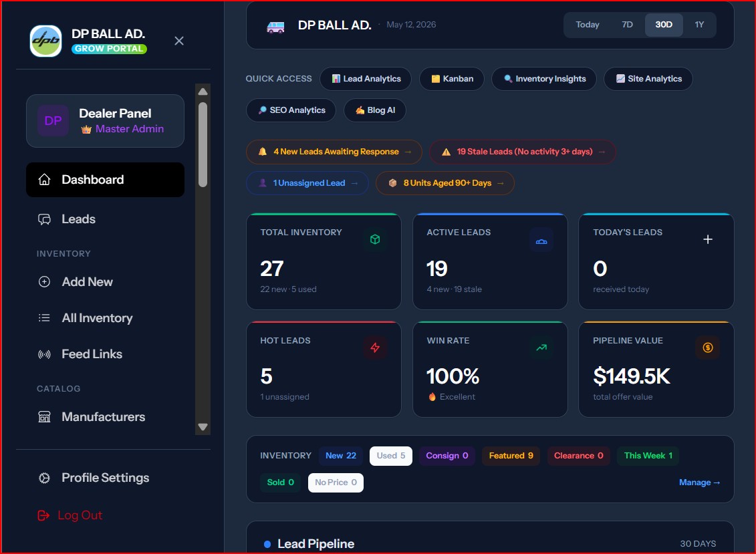Click the Win Rate trending arrow icon

click(x=541, y=347)
